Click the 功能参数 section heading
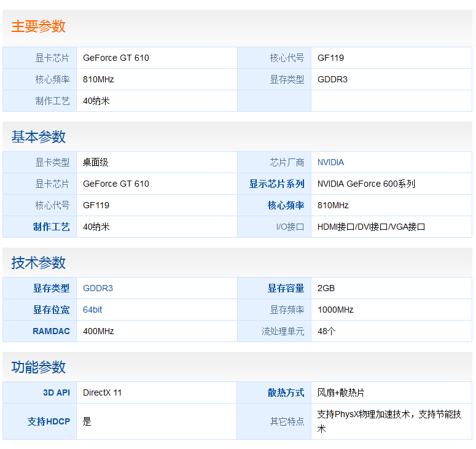476x449 pixels. point(38,367)
